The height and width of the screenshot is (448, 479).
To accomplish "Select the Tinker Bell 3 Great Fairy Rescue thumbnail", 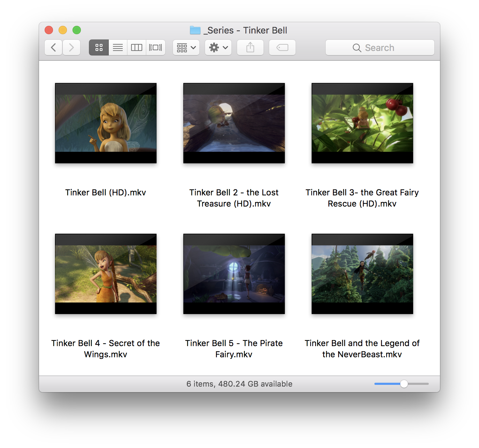I will pyautogui.click(x=362, y=123).
